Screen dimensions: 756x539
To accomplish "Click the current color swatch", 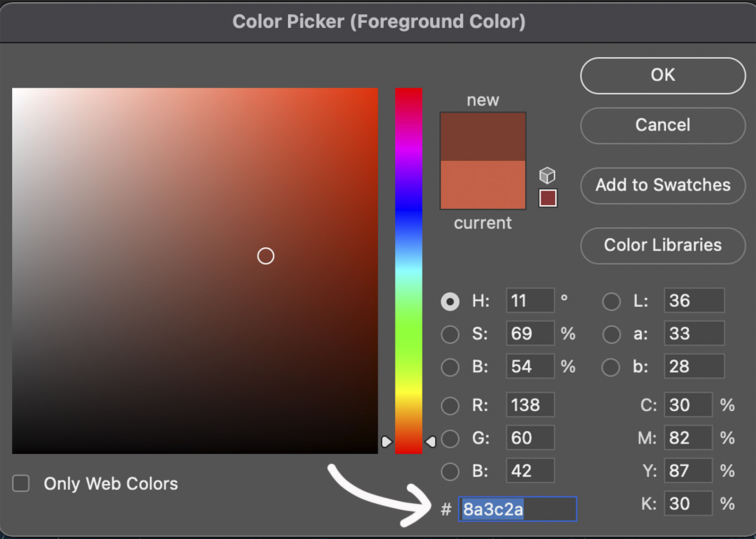I will (x=482, y=185).
